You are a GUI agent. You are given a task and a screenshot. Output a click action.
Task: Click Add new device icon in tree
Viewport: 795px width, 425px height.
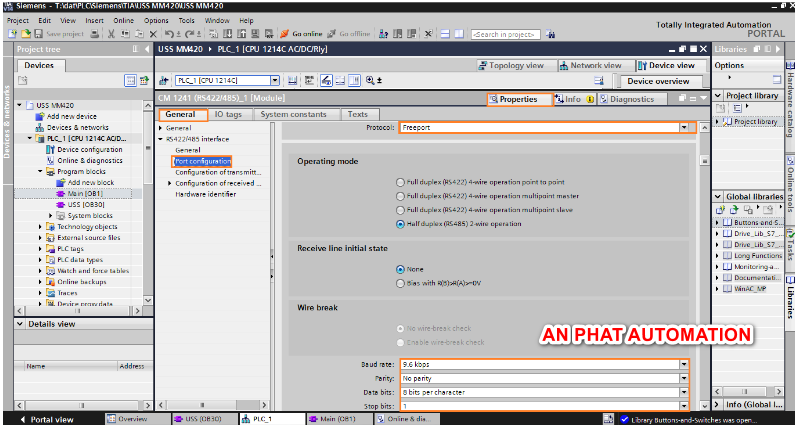41,116
